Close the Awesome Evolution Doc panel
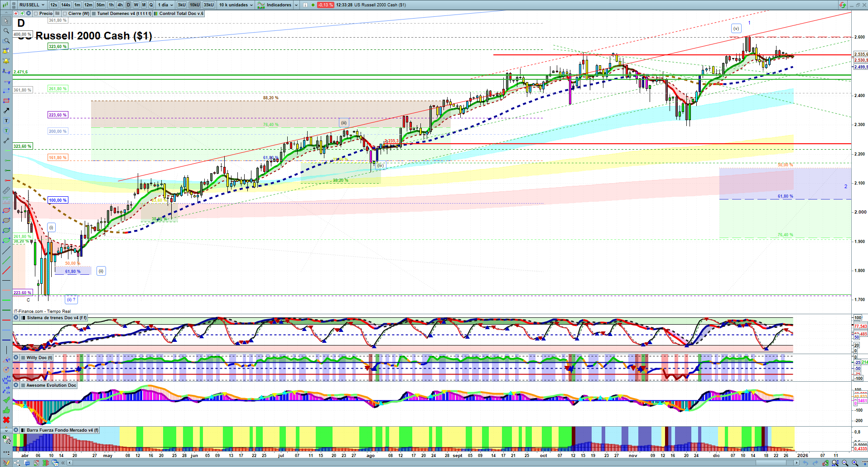Image resolution: width=868 pixels, height=467 pixels. 16,385
